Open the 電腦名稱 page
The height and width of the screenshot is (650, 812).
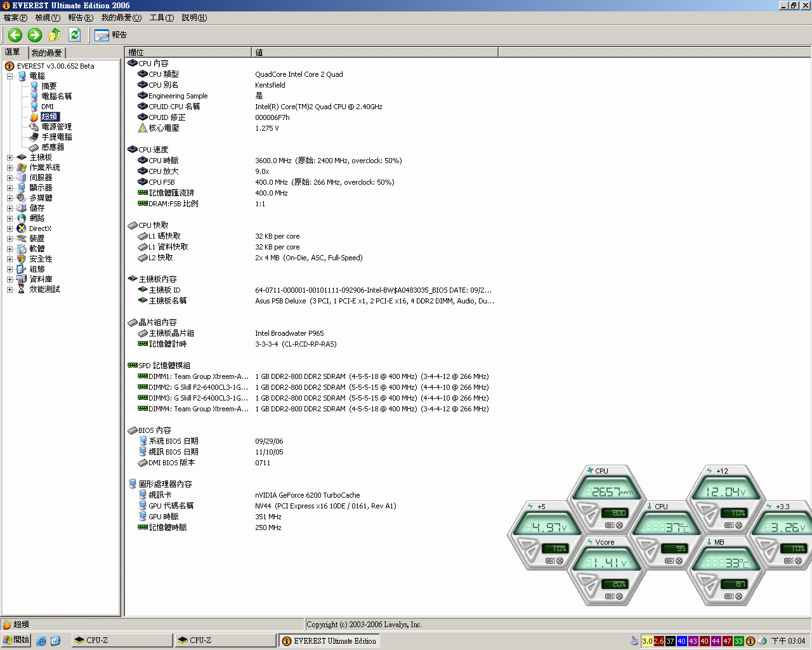tap(56, 96)
